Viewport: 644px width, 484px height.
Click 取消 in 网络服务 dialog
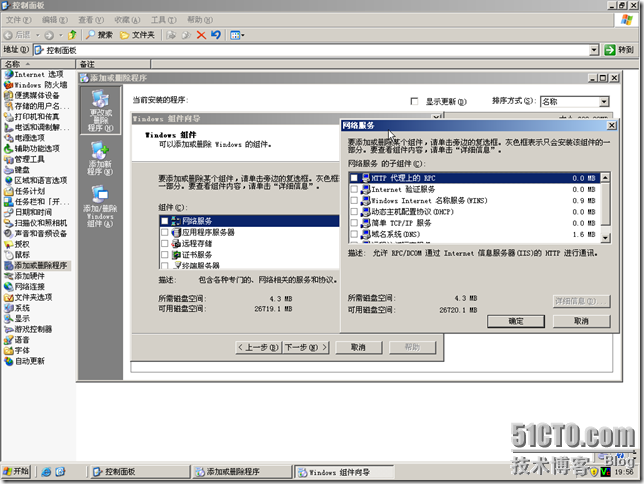click(581, 321)
